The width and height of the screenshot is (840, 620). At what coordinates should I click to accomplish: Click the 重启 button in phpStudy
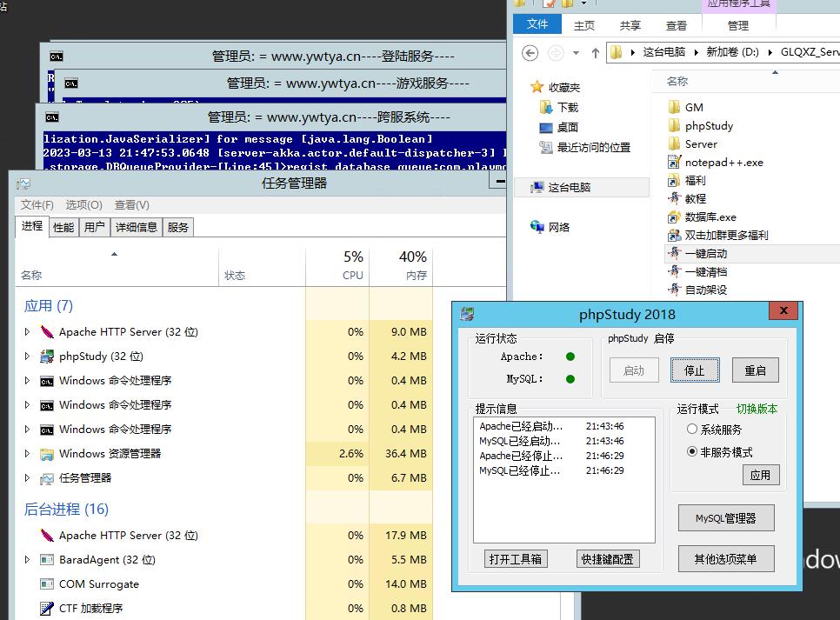(756, 370)
